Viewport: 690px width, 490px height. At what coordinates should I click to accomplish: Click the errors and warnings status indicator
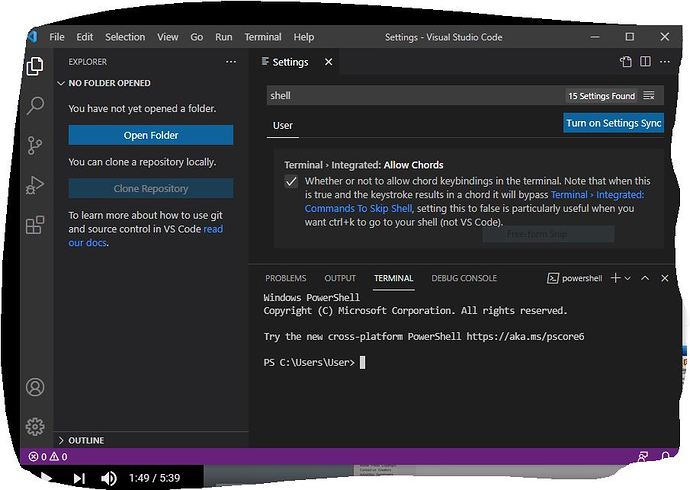pyautogui.click(x=48, y=457)
